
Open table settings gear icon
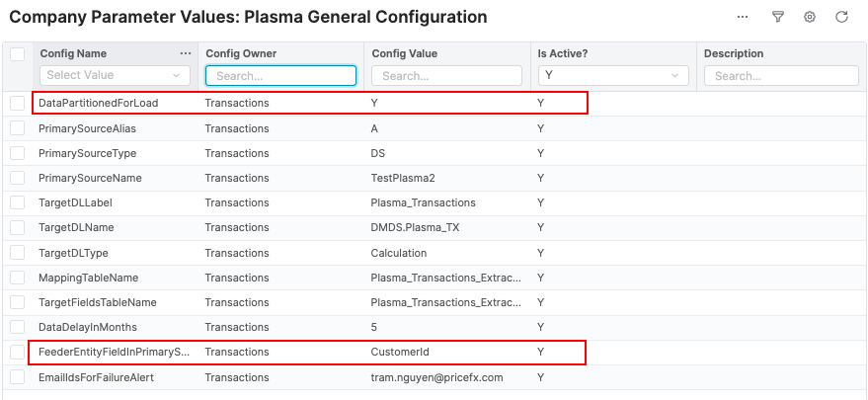click(x=810, y=17)
